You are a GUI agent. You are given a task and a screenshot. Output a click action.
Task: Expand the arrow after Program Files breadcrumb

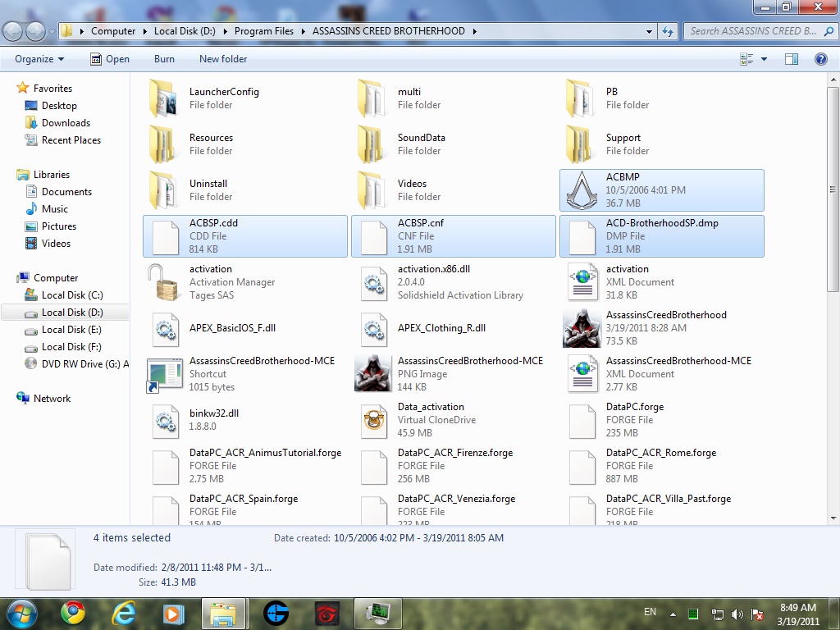[x=304, y=31]
